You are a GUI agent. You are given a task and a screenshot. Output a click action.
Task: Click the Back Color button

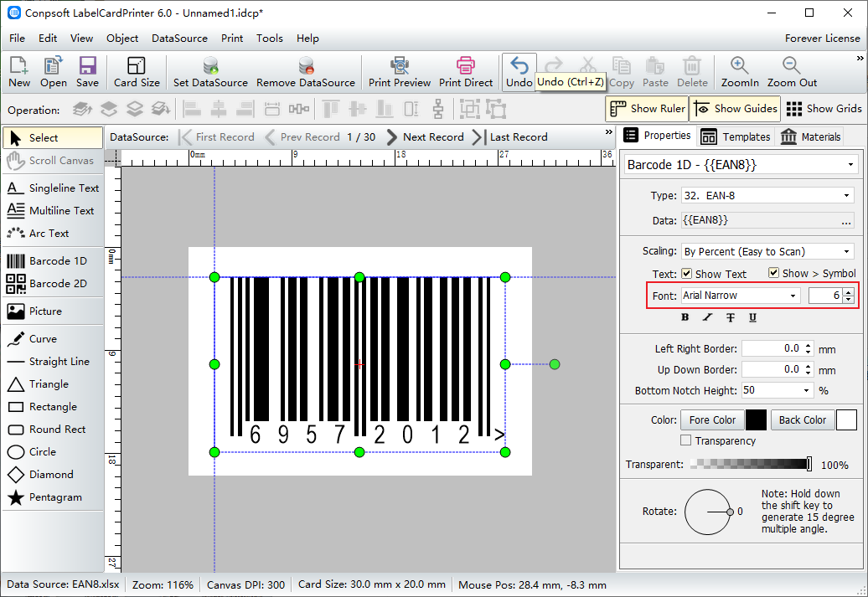click(x=802, y=420)
